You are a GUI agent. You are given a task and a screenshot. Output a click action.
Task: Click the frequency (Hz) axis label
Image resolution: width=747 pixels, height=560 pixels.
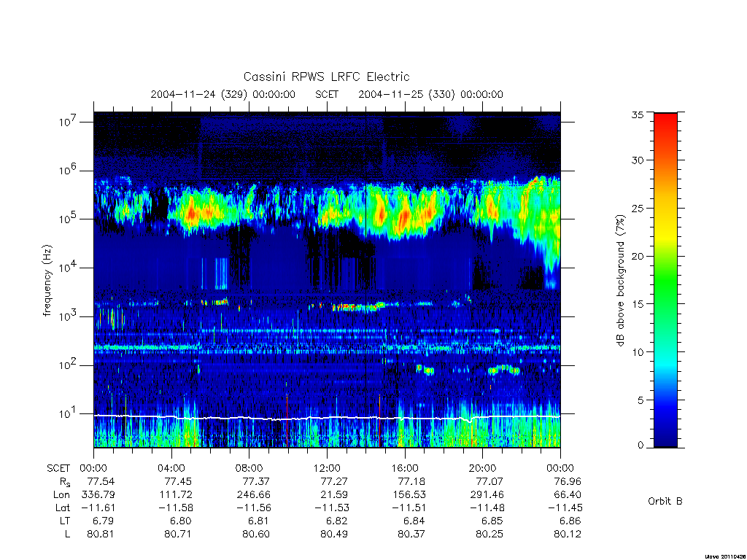coord(47,281)
